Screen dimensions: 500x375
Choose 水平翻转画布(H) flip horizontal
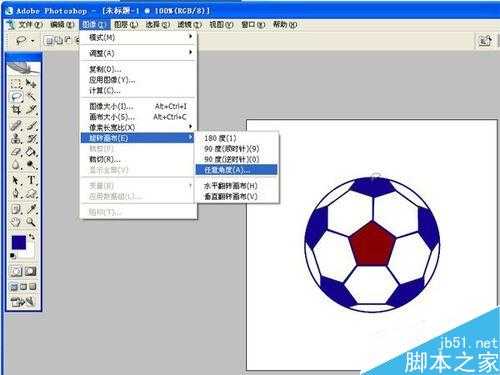237,186
